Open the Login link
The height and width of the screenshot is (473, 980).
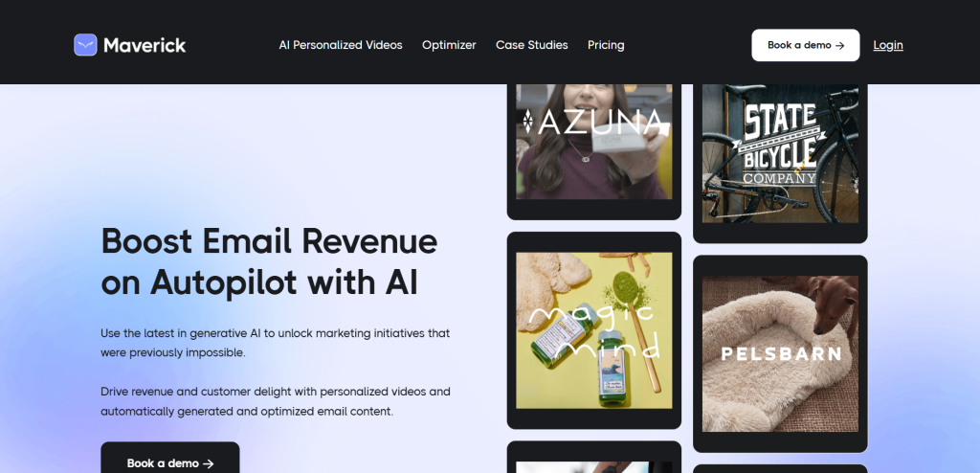[x=888, y=45]
